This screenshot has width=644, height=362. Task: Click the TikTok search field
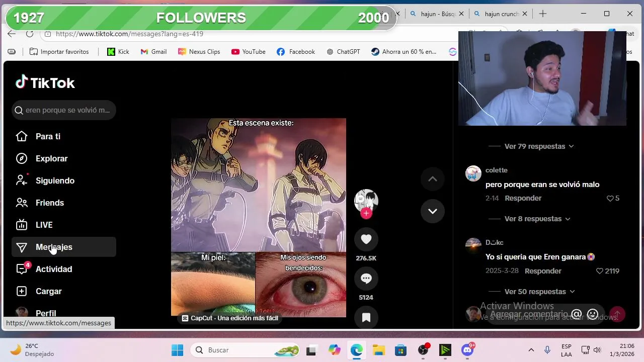[64, 110]
